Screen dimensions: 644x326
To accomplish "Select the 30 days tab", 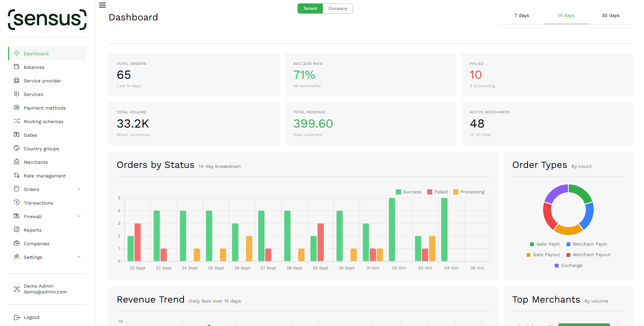I will pyautogui.click(x=610, y=16).
